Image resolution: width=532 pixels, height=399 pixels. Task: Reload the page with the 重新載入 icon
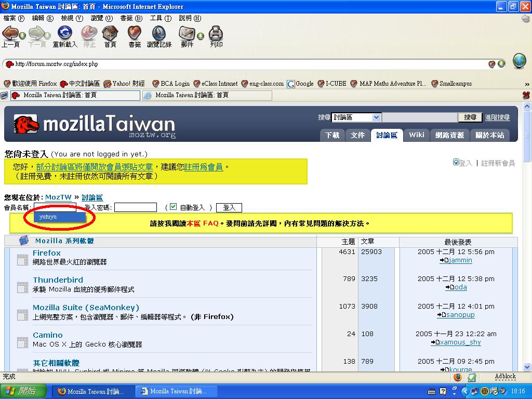(x=64, y=33)
